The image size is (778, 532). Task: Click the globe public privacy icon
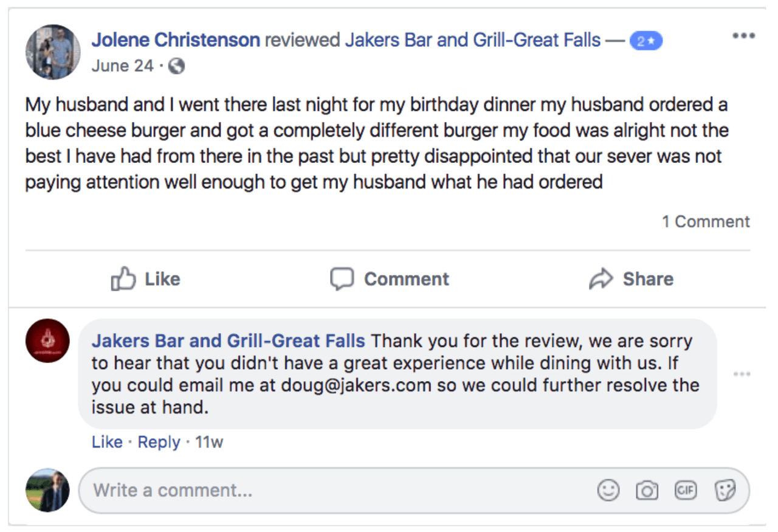tap(176, 66)
